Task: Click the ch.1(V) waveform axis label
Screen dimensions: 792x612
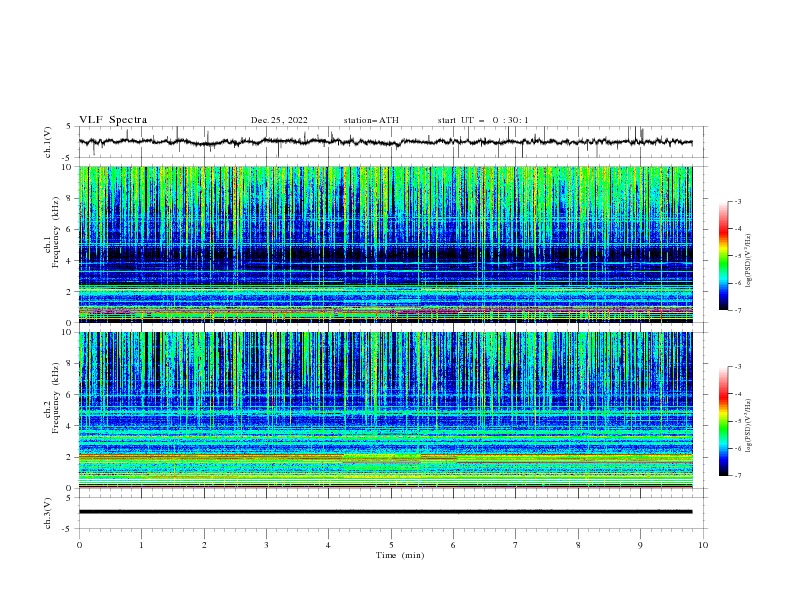Action: (48, 142)
